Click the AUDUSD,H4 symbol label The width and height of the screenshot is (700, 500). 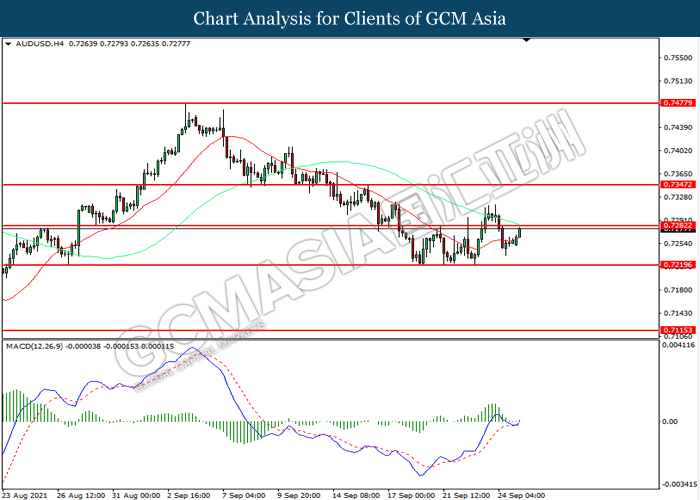40,44
